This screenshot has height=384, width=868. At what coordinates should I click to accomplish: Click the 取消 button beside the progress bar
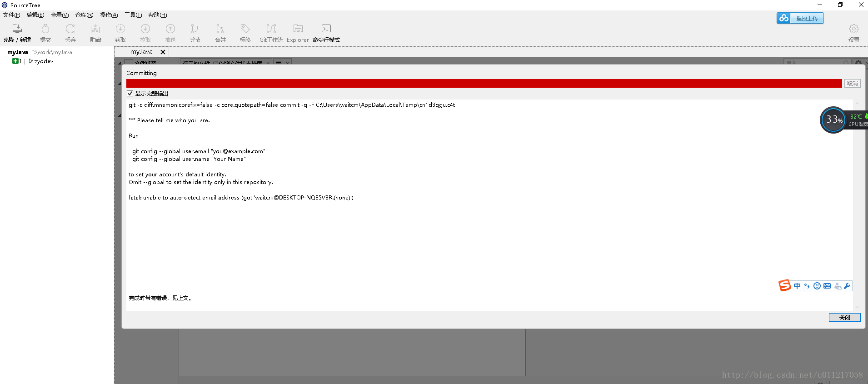click(853, 84)
